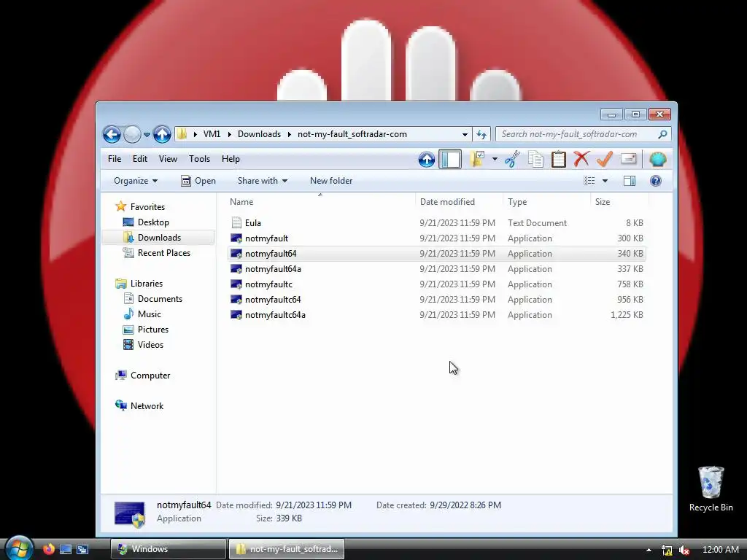Open the recent pages dropdown arrow
This screenshot has width=747, height=560.
[x=147, y=135]
